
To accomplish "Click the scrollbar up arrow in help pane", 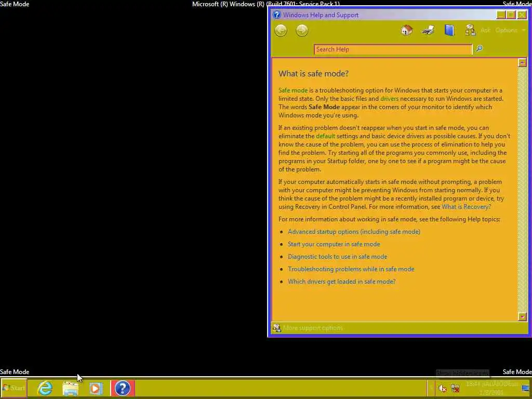I will pos(522,62).
